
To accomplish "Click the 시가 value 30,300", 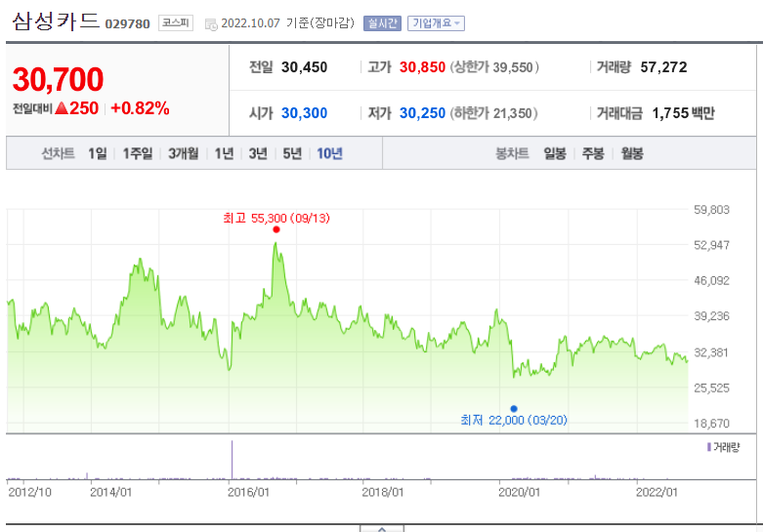I will pyautogui.click(x=304, y=113).
